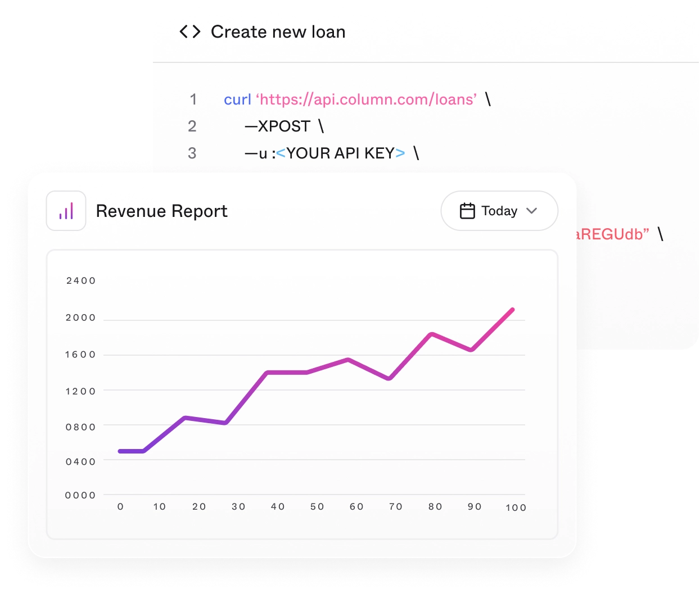Expand the Revenue Report time period picker
Image resolution: width=700 pixels, height=594 pixels.
[x=499, y=211]
